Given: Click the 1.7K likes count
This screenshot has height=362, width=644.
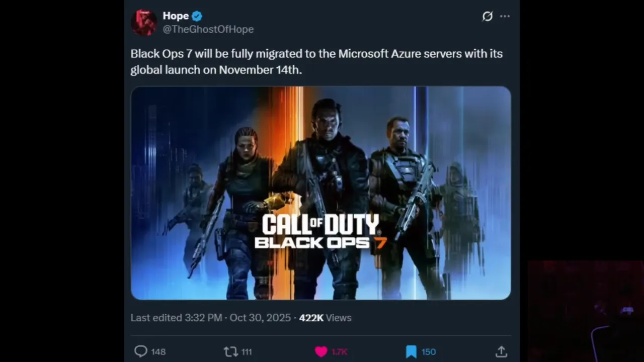Looking at the screenshot, I should point(340,351).
